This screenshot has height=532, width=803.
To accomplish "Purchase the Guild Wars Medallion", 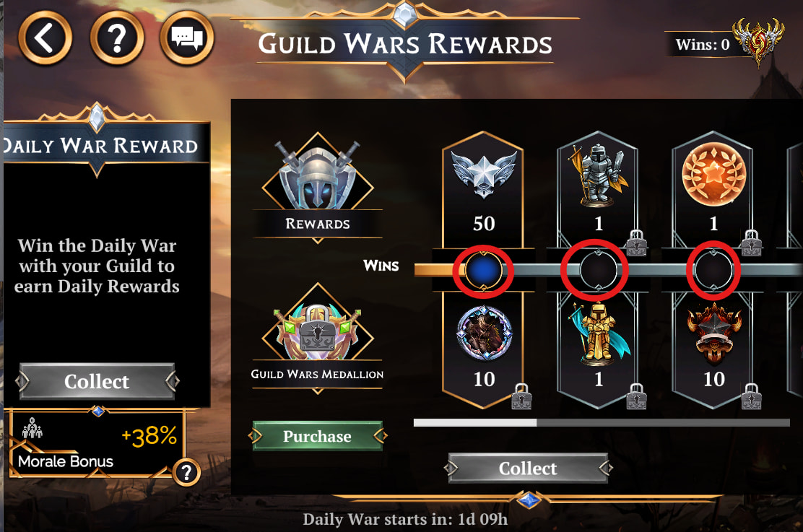I will 318,436.
